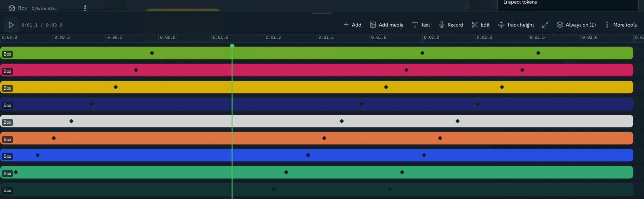Select the first keyframe on the bright blue Box track

point(38,155)
